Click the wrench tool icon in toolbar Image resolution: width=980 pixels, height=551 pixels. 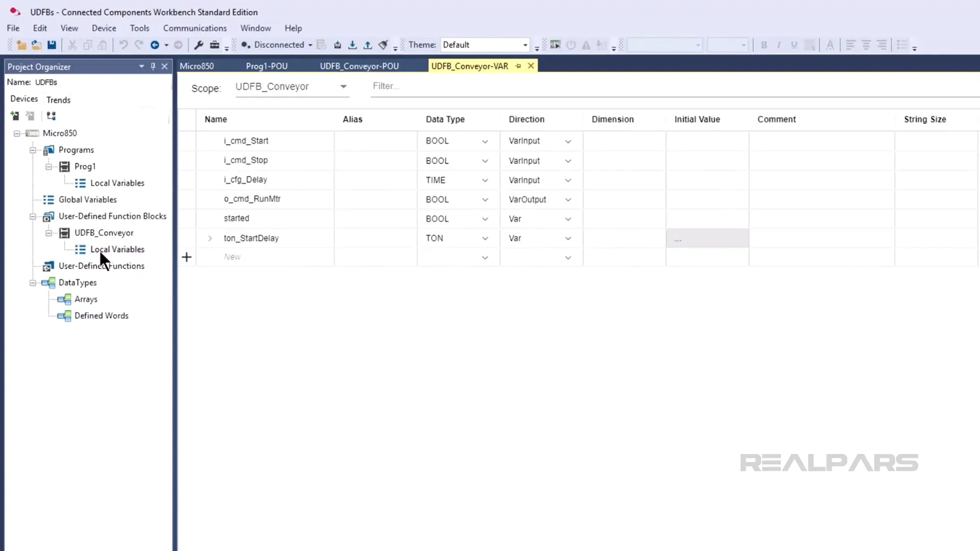click(x=199, y=45)
